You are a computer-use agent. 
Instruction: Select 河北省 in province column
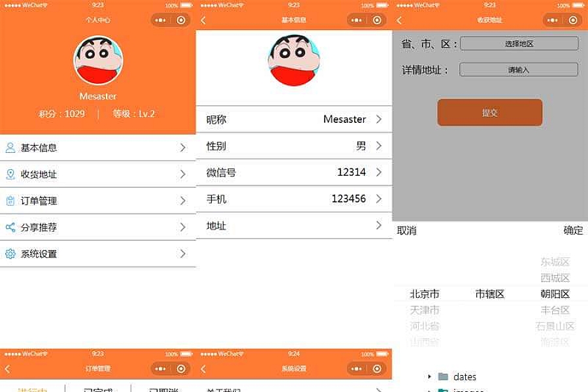pos(425,326)
